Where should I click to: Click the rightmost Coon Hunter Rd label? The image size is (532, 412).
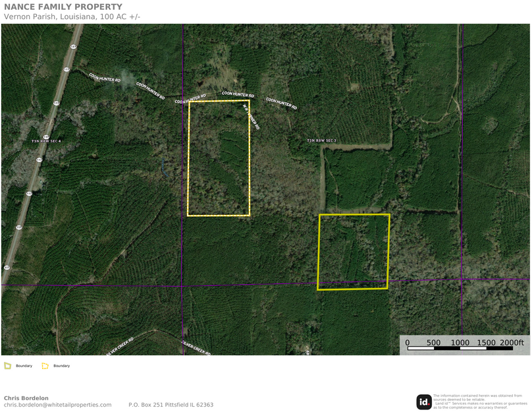(281, 102)
